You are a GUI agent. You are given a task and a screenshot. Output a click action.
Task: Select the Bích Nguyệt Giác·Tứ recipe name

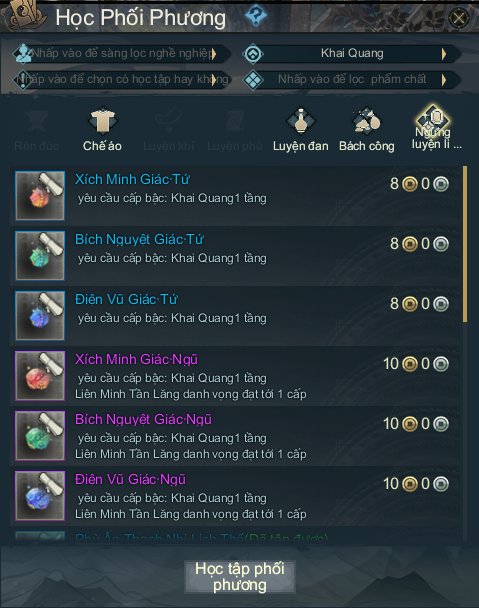(x=139, y=239)
